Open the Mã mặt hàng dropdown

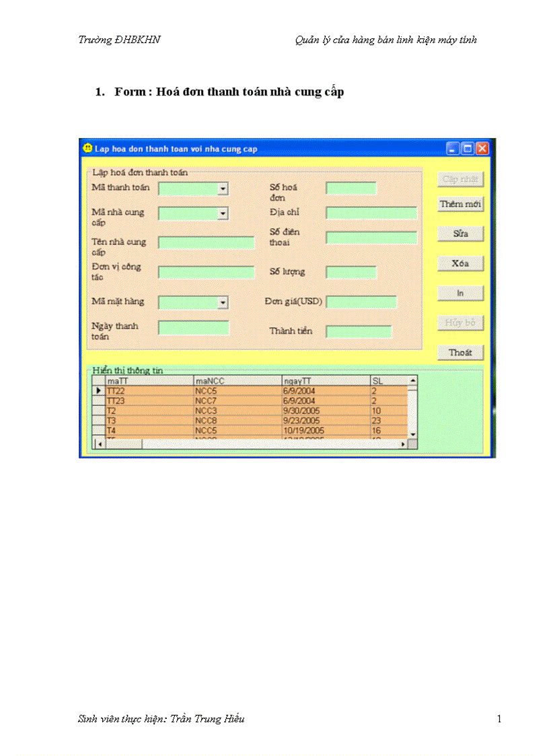(223, 302)
